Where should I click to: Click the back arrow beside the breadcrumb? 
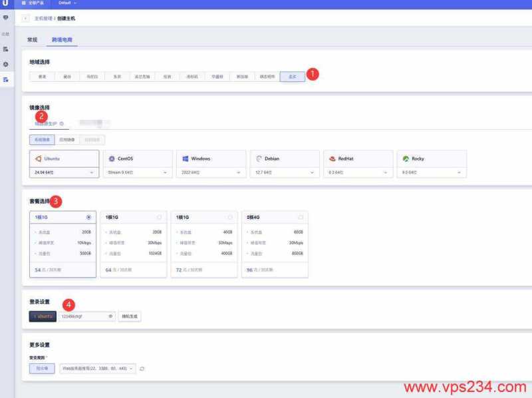[x=26, y=18]
